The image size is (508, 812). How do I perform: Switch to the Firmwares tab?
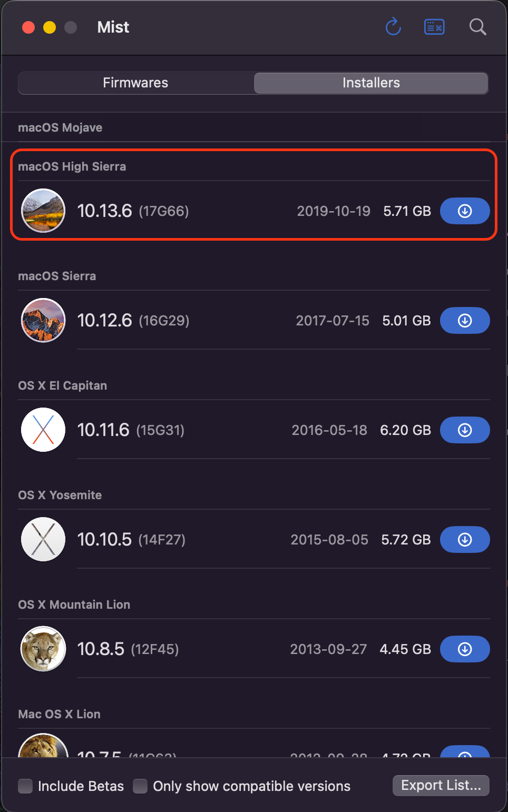[x=135, y=83]
